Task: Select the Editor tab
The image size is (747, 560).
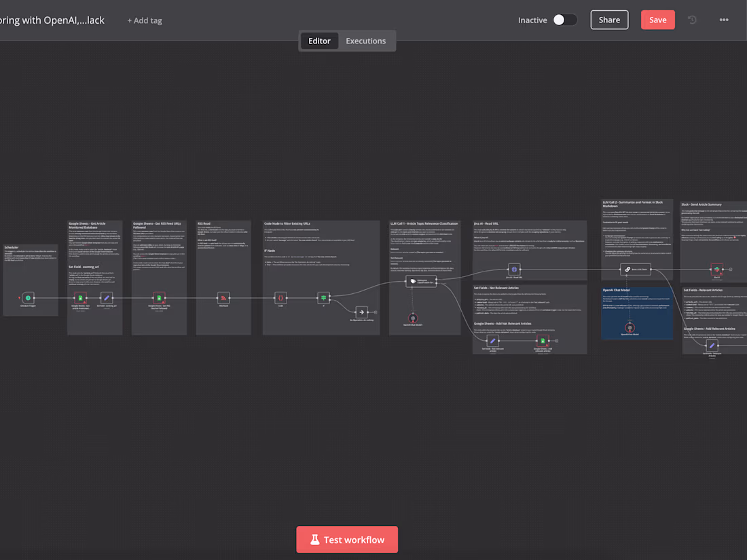Action: coord(319,41)
